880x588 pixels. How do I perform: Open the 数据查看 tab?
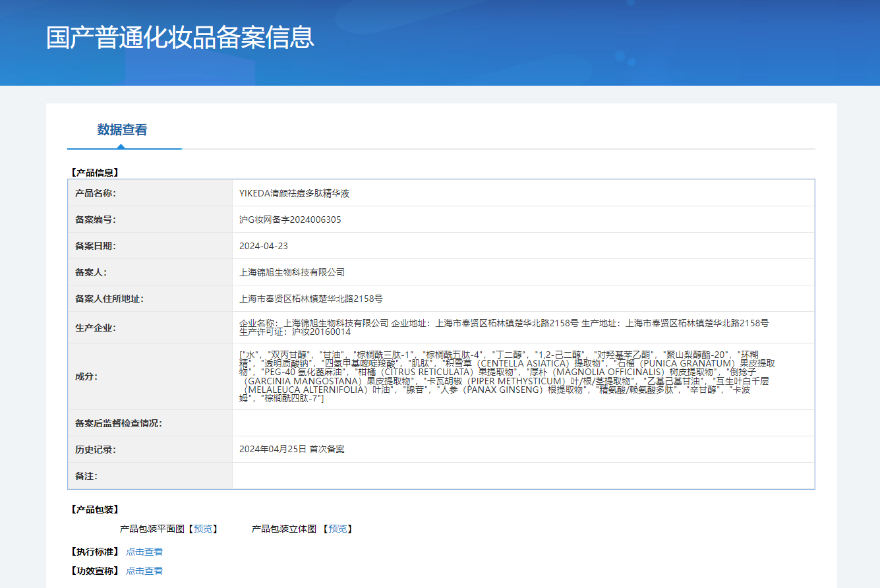pos(123,130)
